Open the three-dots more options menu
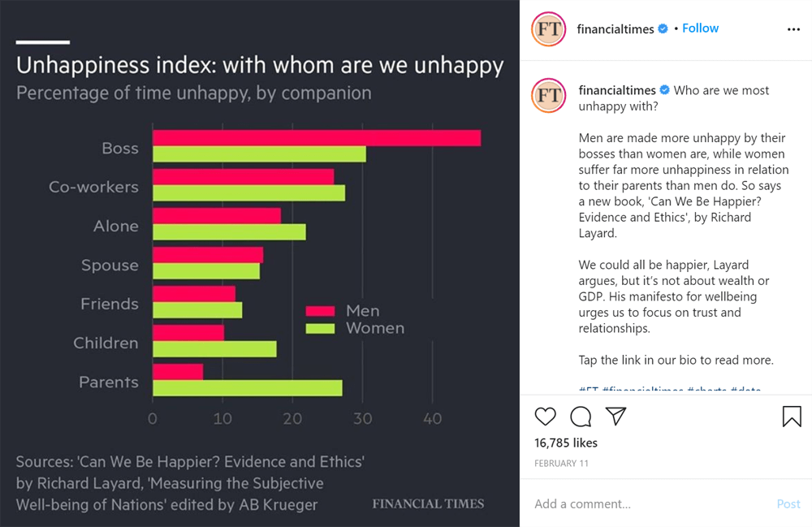This screenshot has height=527, width=812. 793,29
